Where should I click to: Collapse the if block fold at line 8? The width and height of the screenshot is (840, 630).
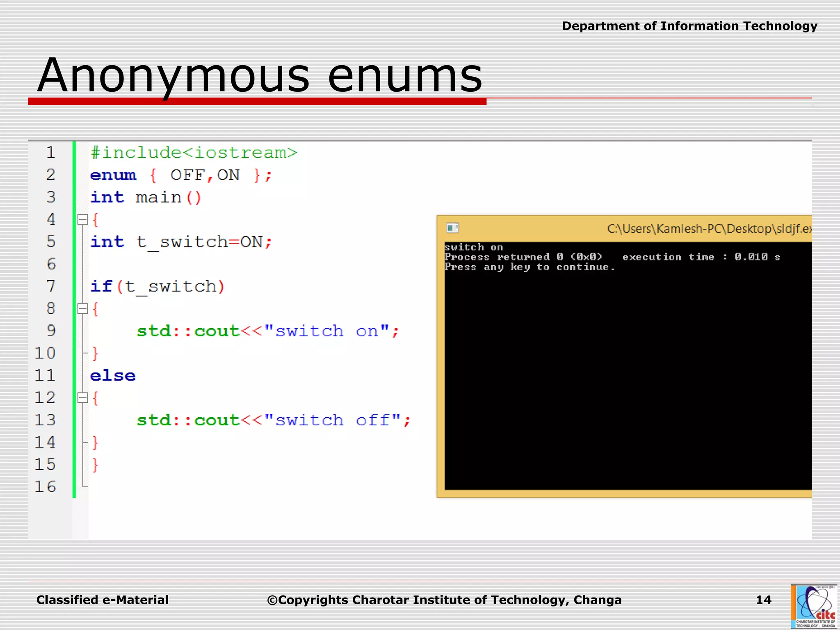[83, 308]
